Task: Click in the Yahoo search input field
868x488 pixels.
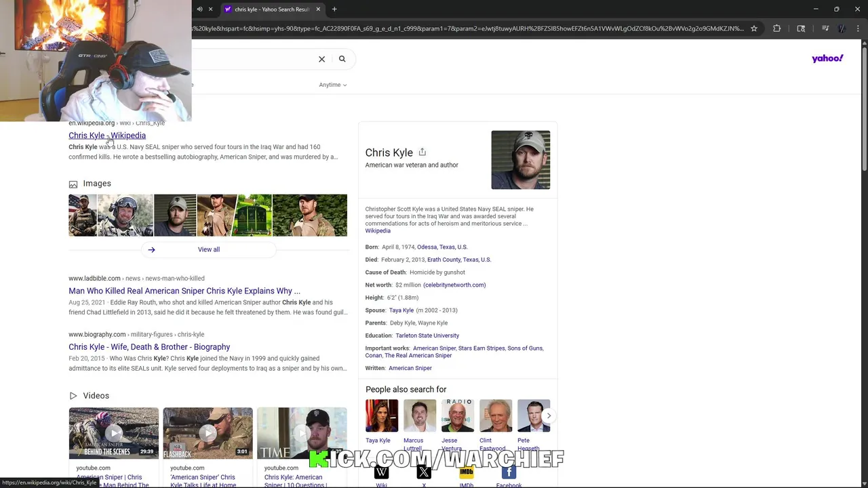Action: (x=251, y=59)
